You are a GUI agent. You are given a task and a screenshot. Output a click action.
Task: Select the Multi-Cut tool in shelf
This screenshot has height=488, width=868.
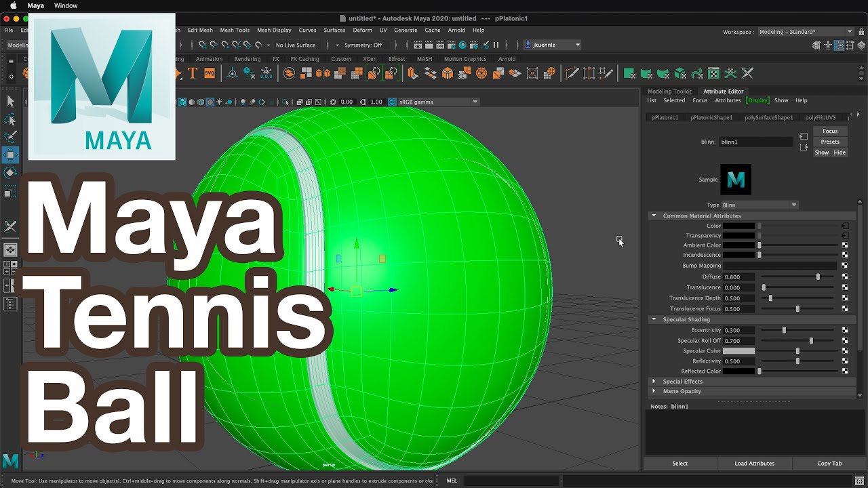tap(572, 73)
